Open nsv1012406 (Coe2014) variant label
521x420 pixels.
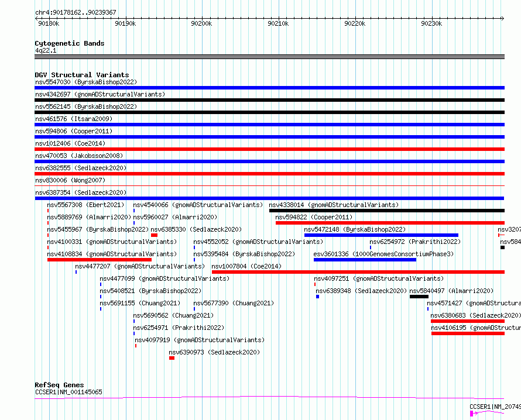pos(70,143)
